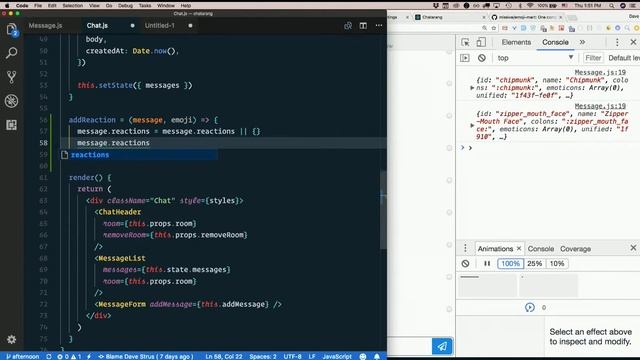Click the blue send message button
Screen dimensions: 640x360
point(442,346)
